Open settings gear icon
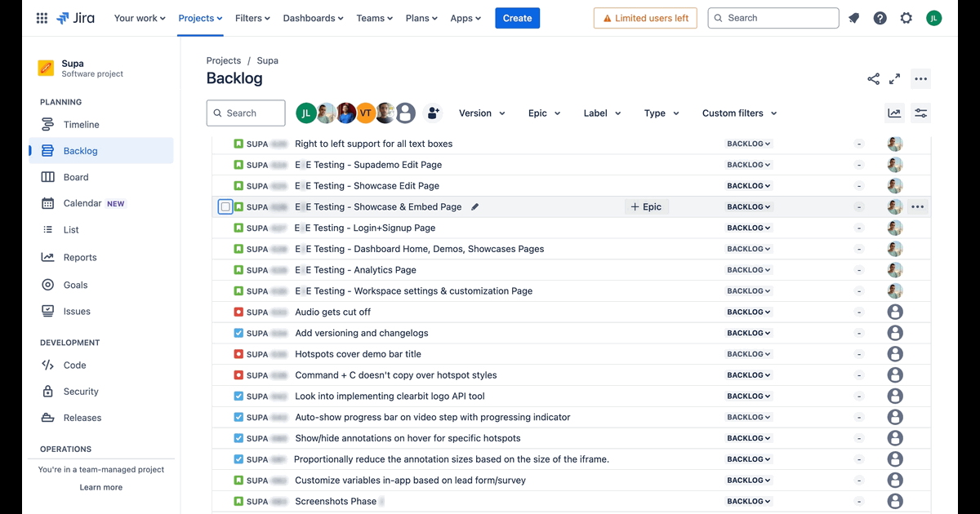Viewport: 980px width, 514px height. (906, 18)
